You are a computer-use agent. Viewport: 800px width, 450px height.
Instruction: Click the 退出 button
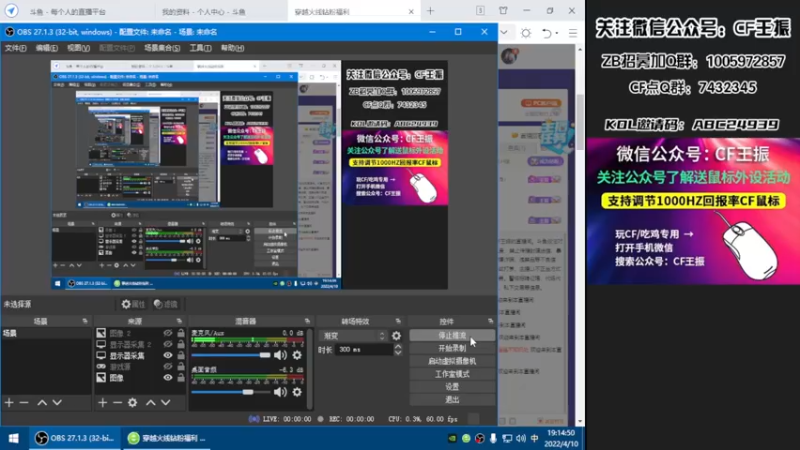(x=452, y=399)
